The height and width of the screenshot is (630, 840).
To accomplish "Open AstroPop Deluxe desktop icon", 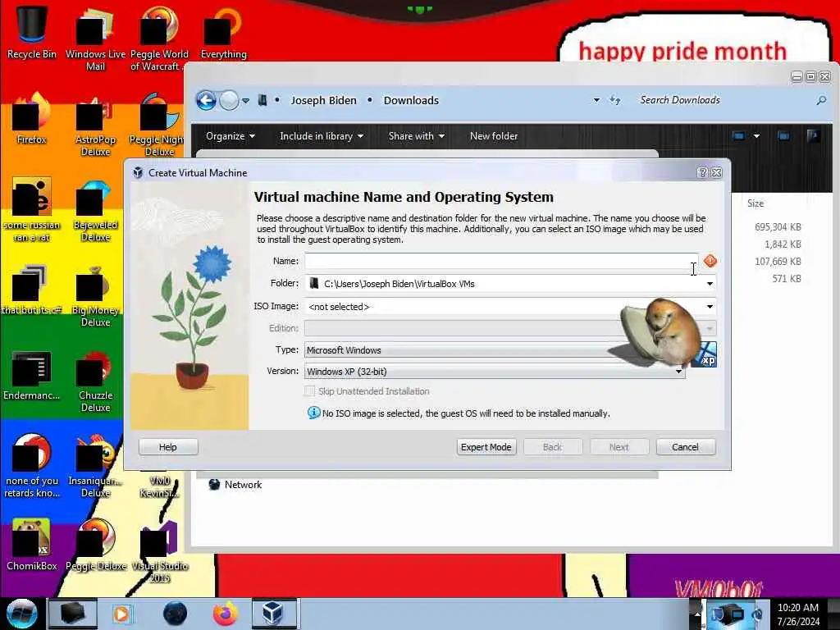I will tap(95, 125).
